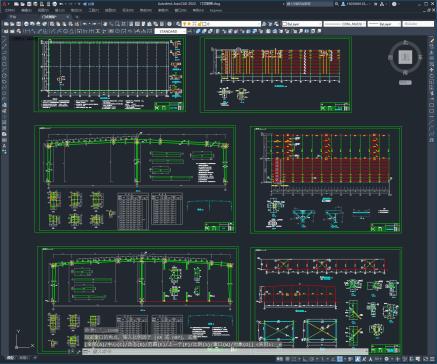Click the add layout plus button at bottom
Viewport: 437px width, 364px height.
(35, 358)
